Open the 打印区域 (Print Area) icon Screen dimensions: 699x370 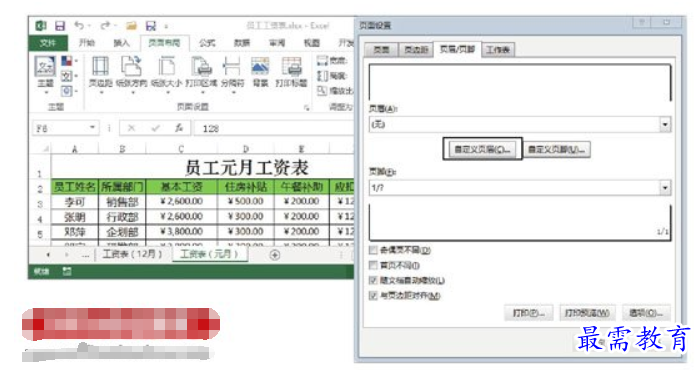pos(201,66)
